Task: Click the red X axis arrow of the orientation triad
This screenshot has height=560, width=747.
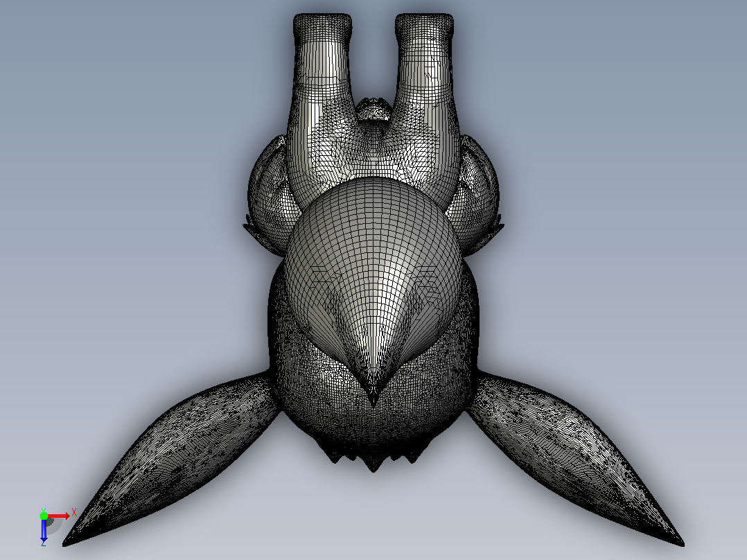Action: [59, 516]
